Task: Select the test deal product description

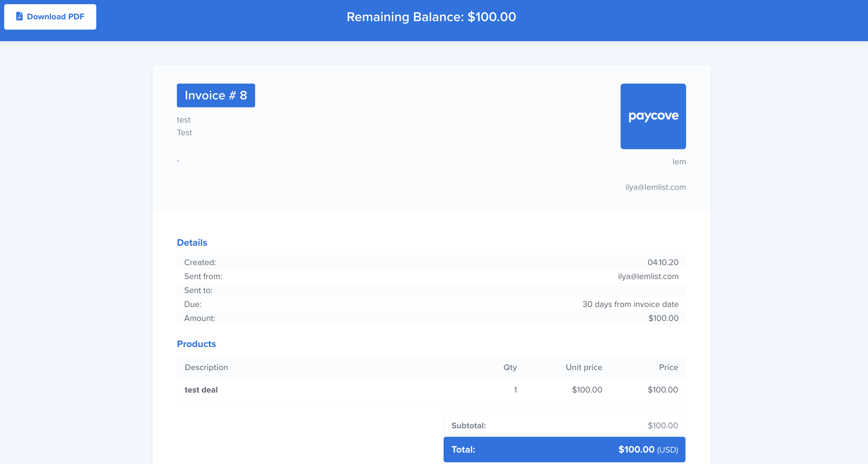Action: tap(201, 390)
